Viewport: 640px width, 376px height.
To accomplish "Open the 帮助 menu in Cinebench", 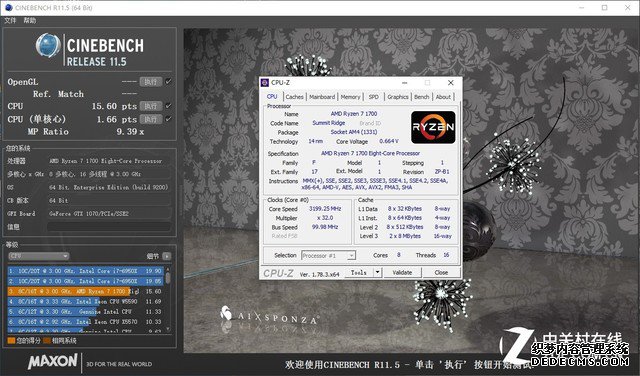I will click(x=29, y=20).
